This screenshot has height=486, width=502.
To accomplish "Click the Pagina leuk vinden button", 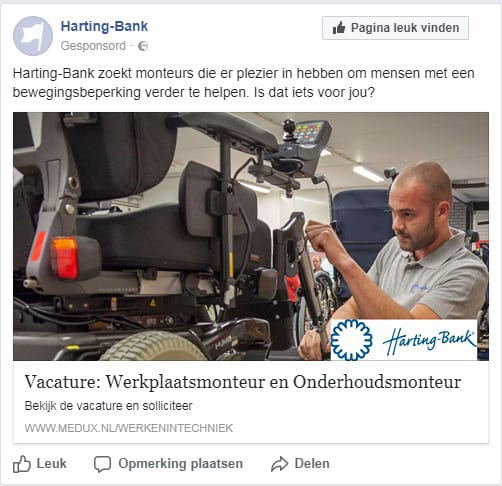I will pyautogui.click(x=395, y=28).
